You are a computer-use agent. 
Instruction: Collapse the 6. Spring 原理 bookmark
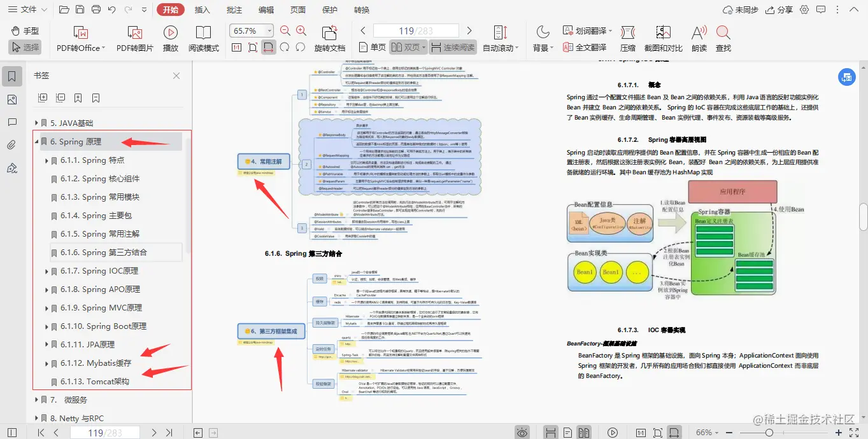click(x=36, y=141)
